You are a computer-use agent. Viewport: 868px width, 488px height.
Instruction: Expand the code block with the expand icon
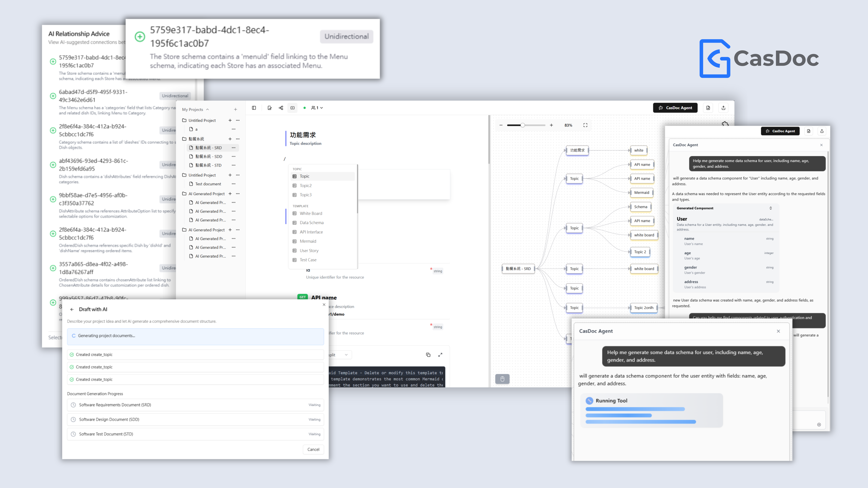(440, 355)
